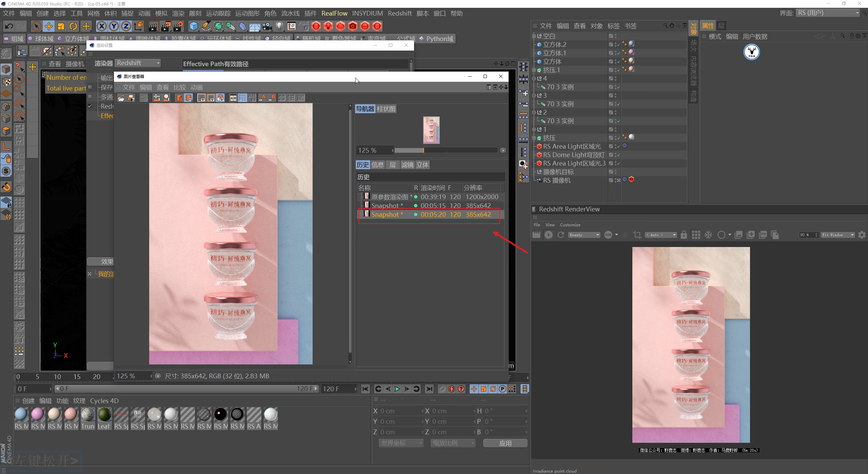
Task: Open RenderView settings gear
Action: [x=862, y=235]
